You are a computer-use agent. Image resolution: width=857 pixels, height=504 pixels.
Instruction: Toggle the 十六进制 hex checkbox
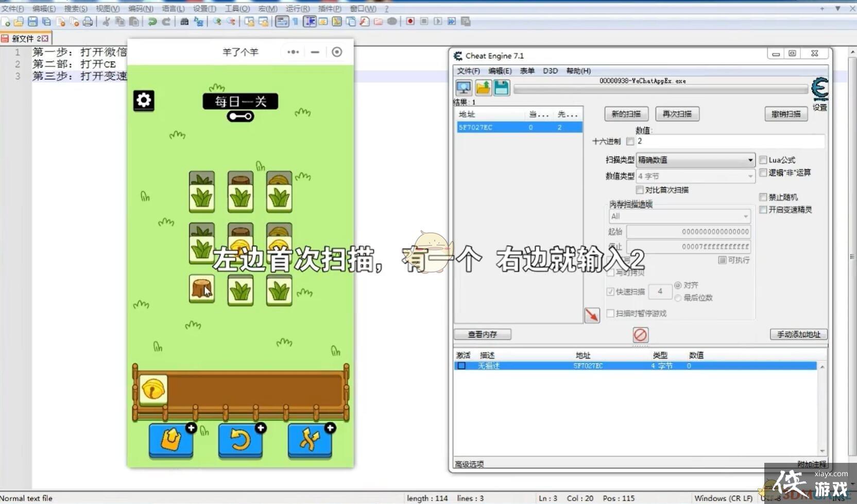(x=630, y=142)
